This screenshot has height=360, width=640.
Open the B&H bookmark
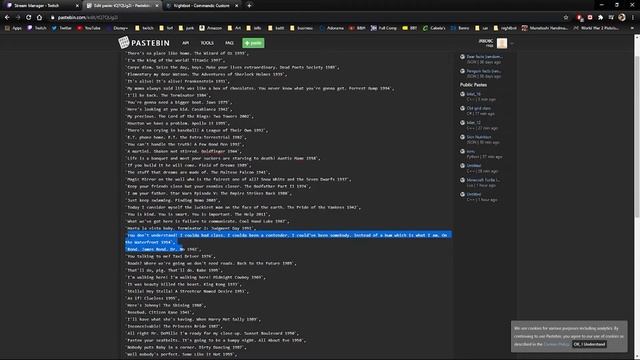[358, 28]
